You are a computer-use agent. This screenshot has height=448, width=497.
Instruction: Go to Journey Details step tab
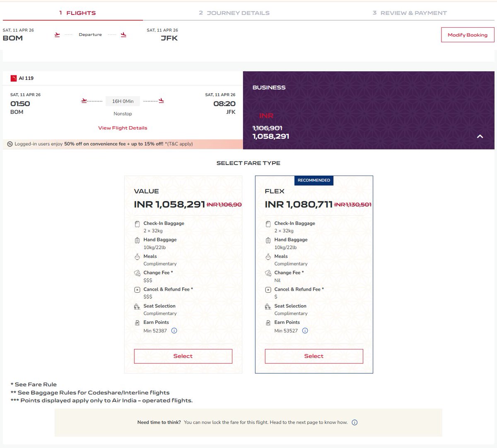234,13
